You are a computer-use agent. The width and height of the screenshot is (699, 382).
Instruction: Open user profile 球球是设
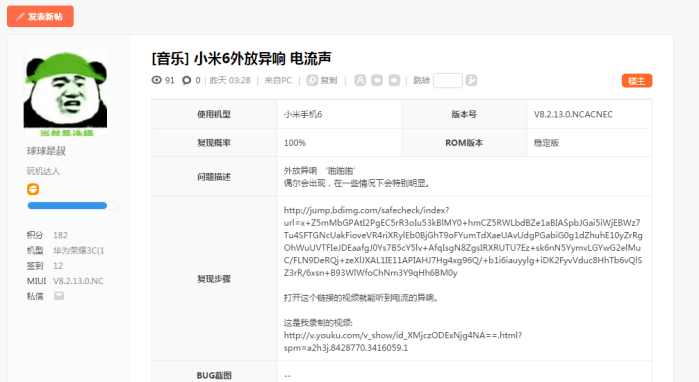46,151
